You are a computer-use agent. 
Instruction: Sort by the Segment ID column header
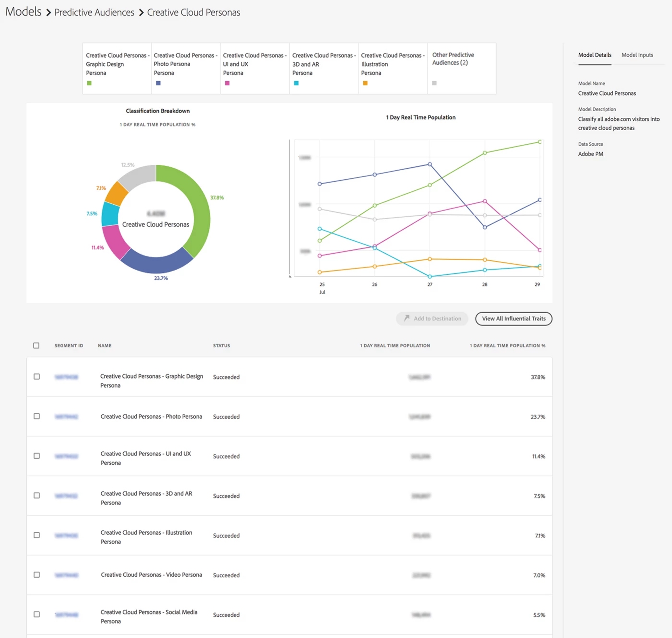tap(69, 345)
